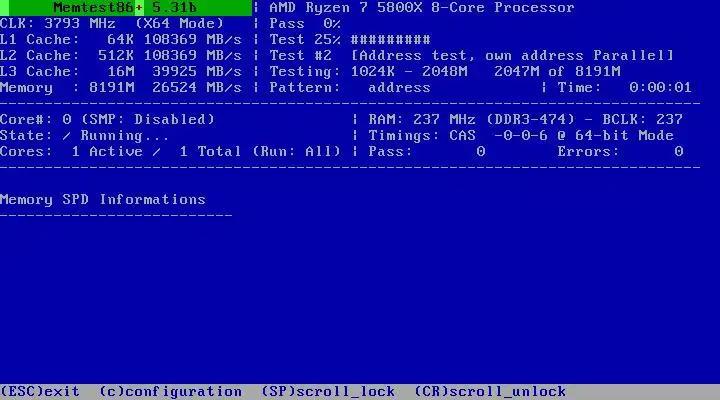This screenshot has width=720, height=400.
Task: Click the State: Running... status
Action: (84, 135)
